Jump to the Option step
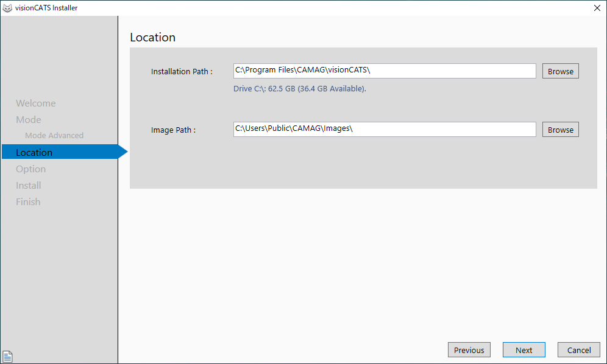 pyautogui.click(x=30, y=169)
